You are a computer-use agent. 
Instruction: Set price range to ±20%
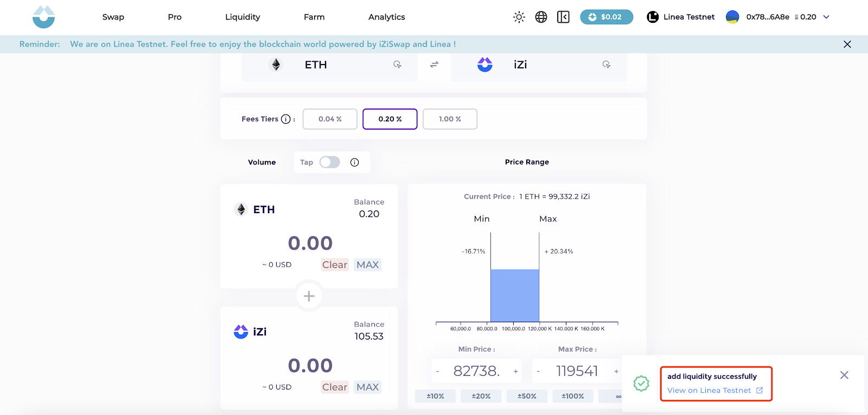pos(481,396)
